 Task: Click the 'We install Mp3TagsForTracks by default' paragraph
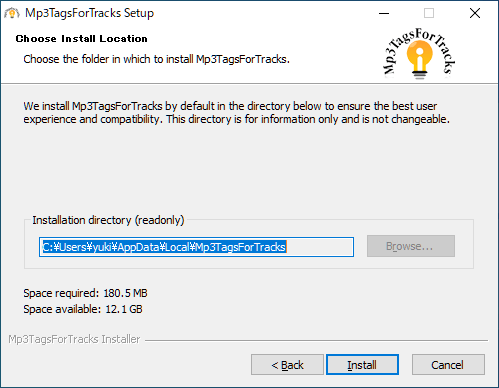[236, 113]
